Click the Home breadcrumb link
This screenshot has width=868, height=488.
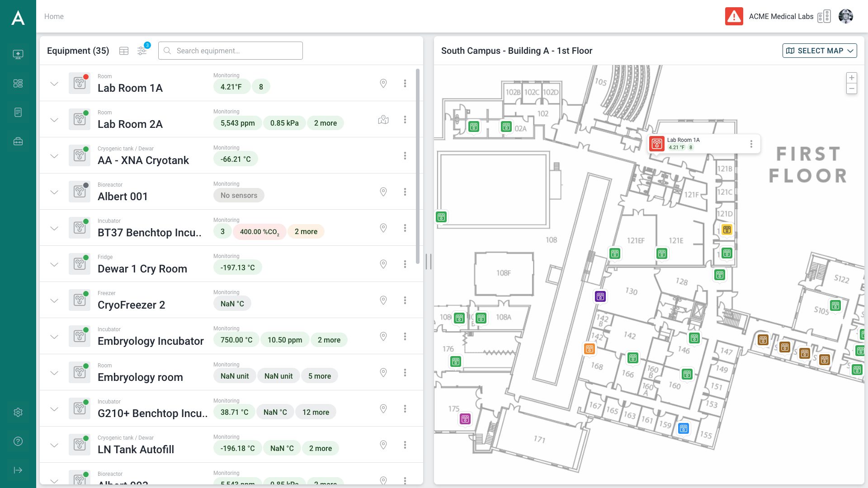[x=54, y=17]
